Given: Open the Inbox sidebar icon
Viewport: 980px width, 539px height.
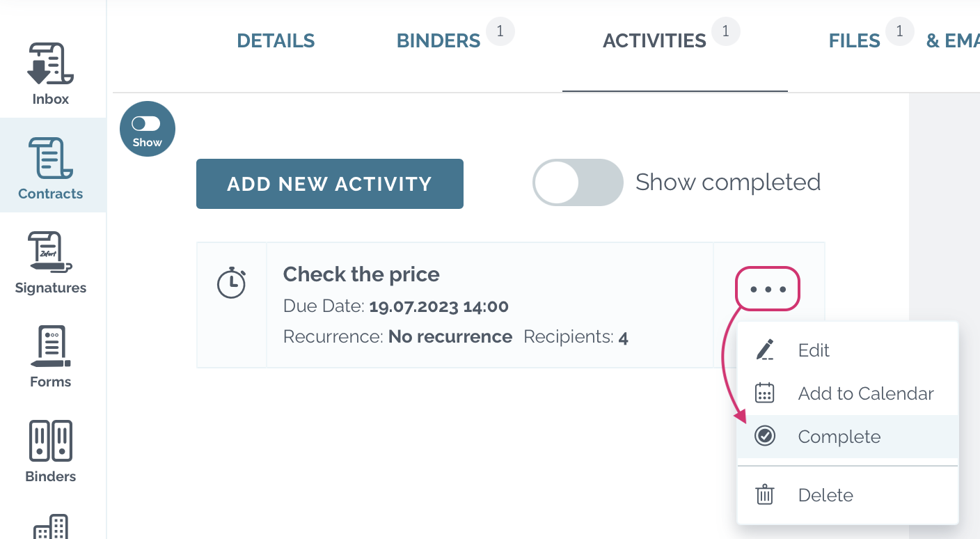Looking at the screenshot, I should point(51,73).
